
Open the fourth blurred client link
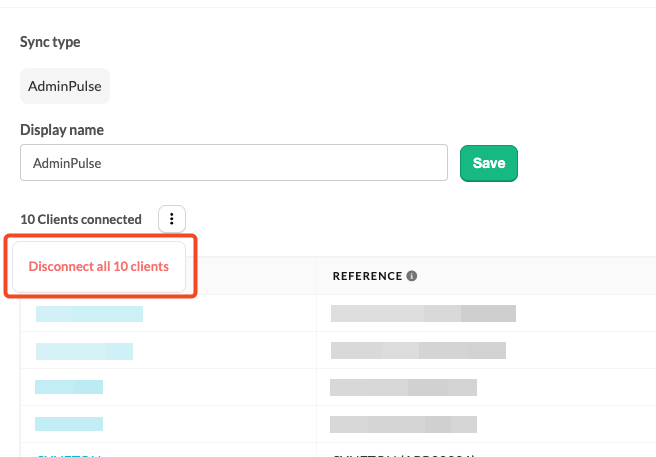click(69, 424)
